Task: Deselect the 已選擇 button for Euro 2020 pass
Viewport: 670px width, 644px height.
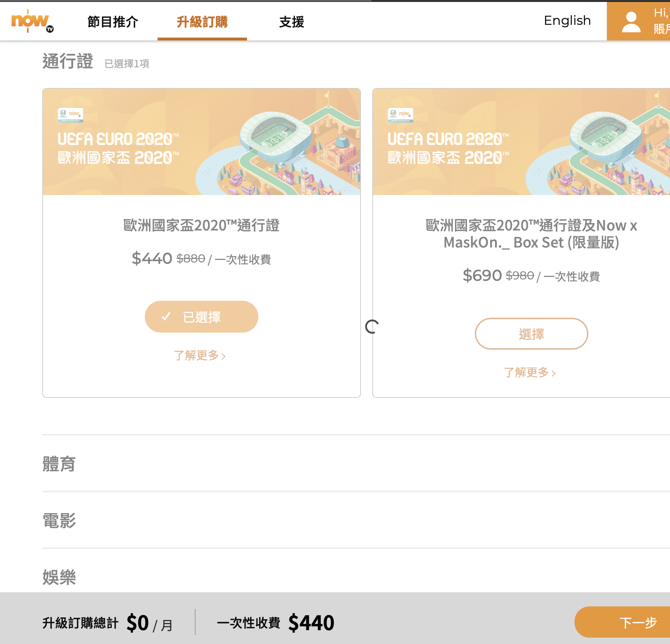Action: click(x=201, y=317)
